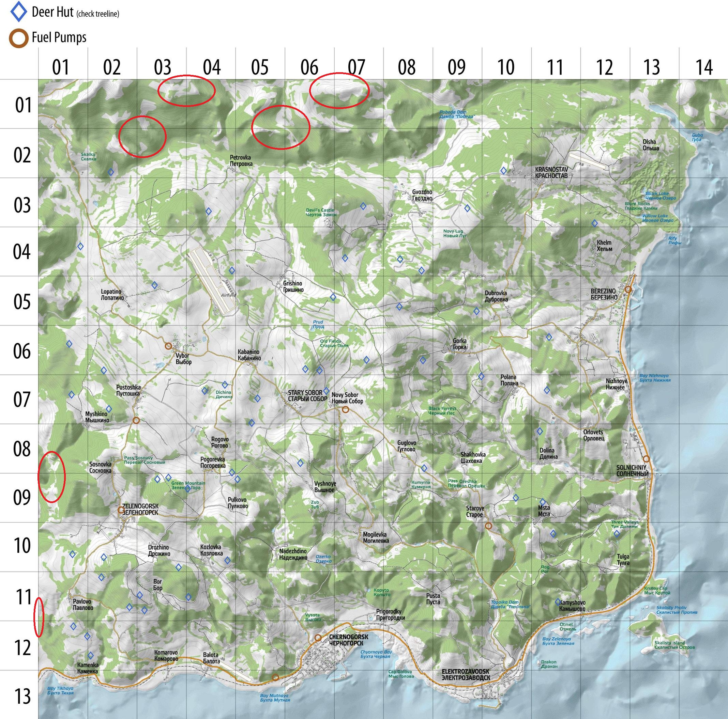
Task: Click the fuel pump marker below Staroye
Action: tap(488, 526)
